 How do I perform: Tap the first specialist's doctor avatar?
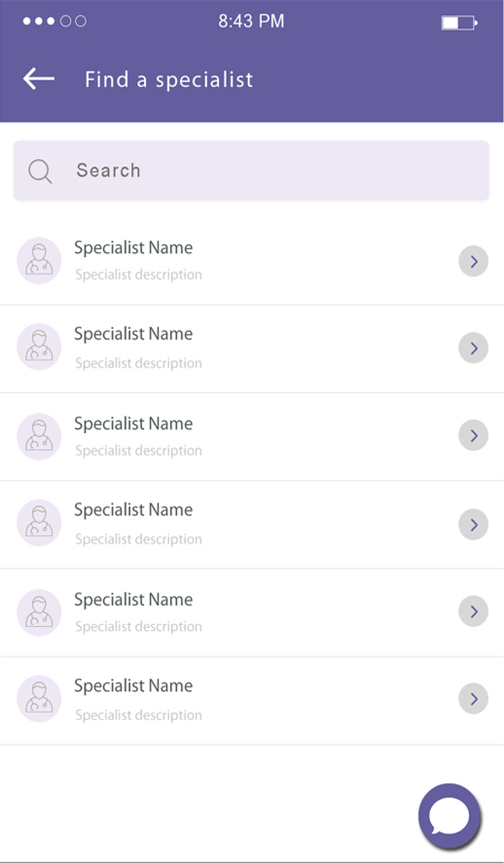[x=39, y=261]
